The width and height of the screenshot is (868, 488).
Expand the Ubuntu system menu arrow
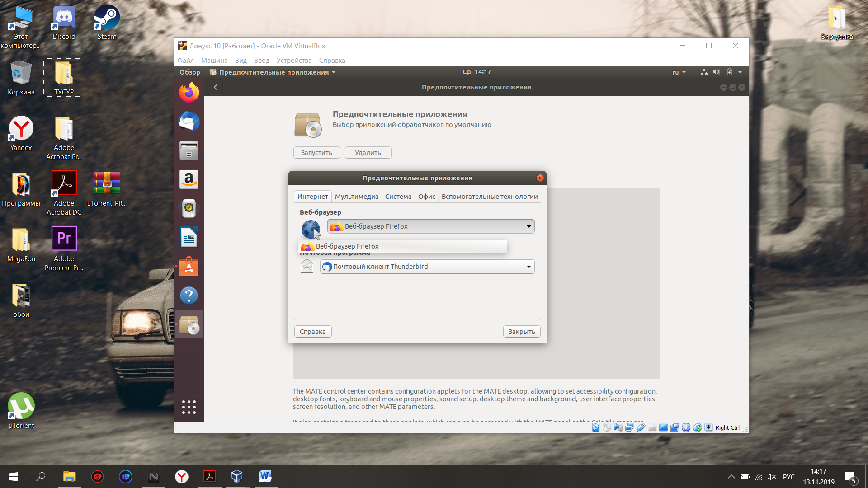740,72
